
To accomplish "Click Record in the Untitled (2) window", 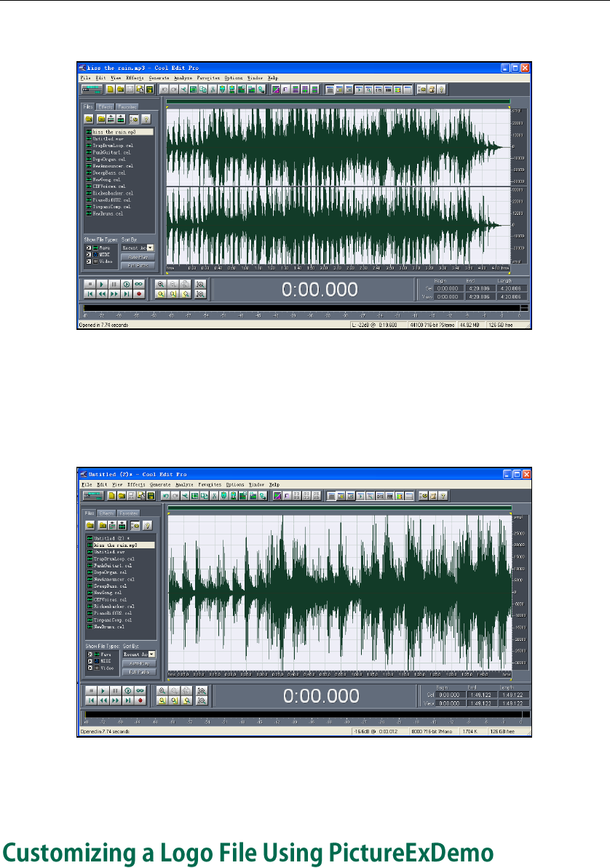I will tap(140, 701).
